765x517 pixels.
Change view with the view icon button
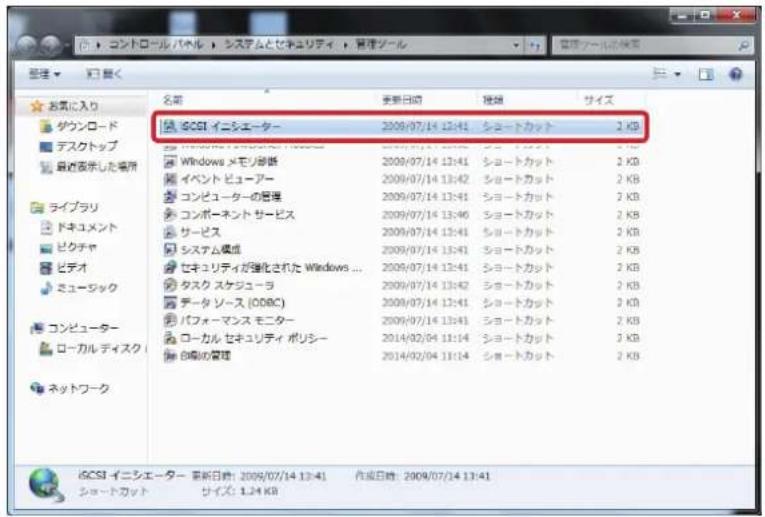660,74
